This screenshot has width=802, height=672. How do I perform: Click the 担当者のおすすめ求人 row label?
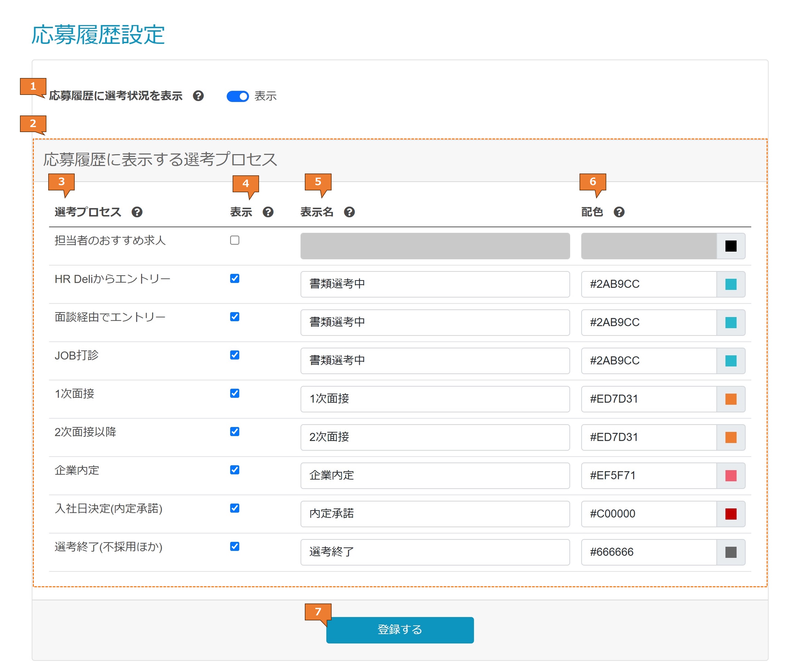click(110, 240)
